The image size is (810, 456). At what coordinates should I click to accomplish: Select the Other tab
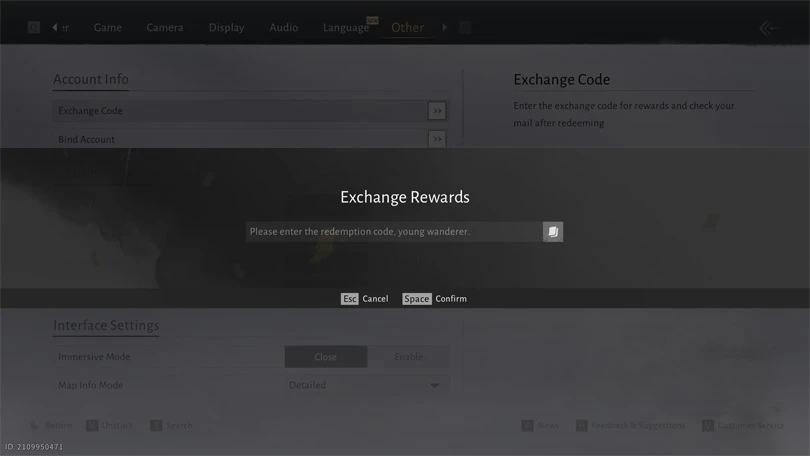tap(407, 27)
